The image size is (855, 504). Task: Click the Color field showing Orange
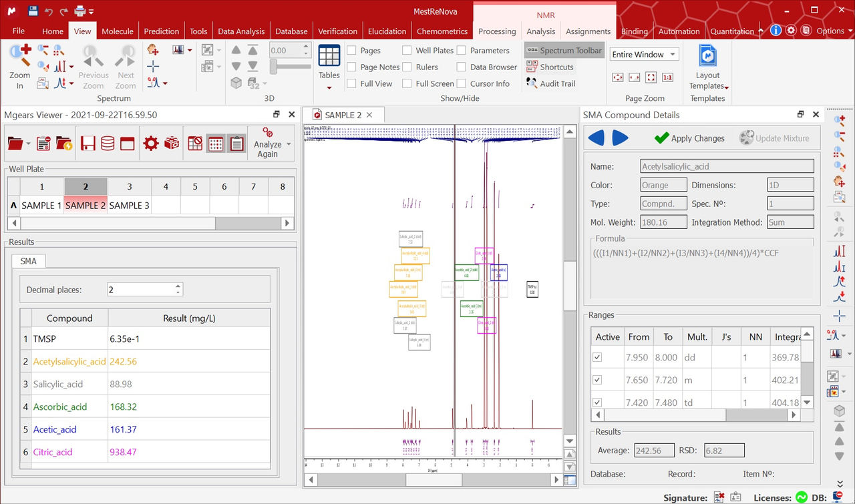662,185
